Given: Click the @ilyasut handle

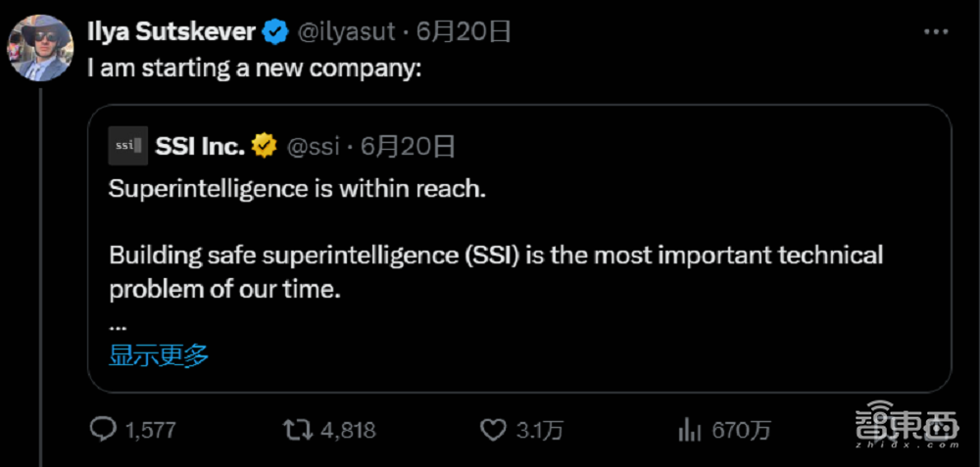Looking at the screenshot, I should coord(345,32).
